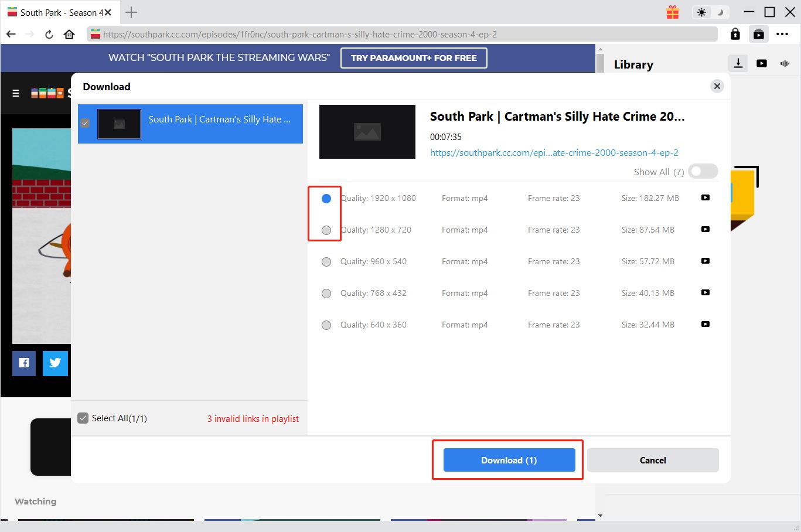Click the page scrollbar up arrow
The height and width of the screenshot is (532, 801).
[x=599, y=50]
